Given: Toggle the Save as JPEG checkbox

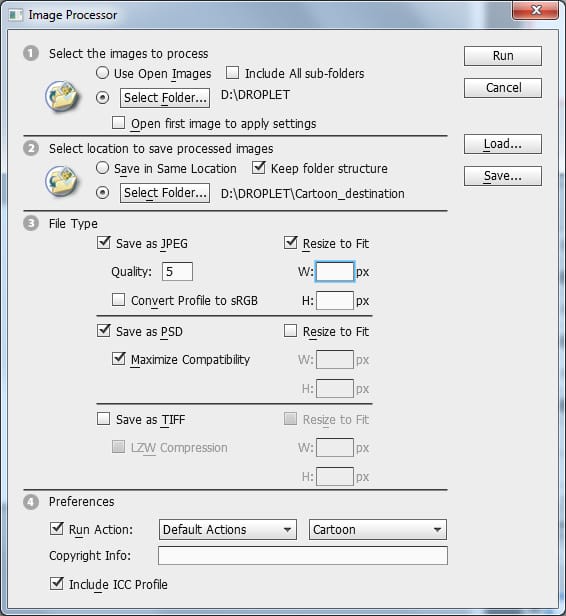Looking at the screenshot, I should coord(104,242).
